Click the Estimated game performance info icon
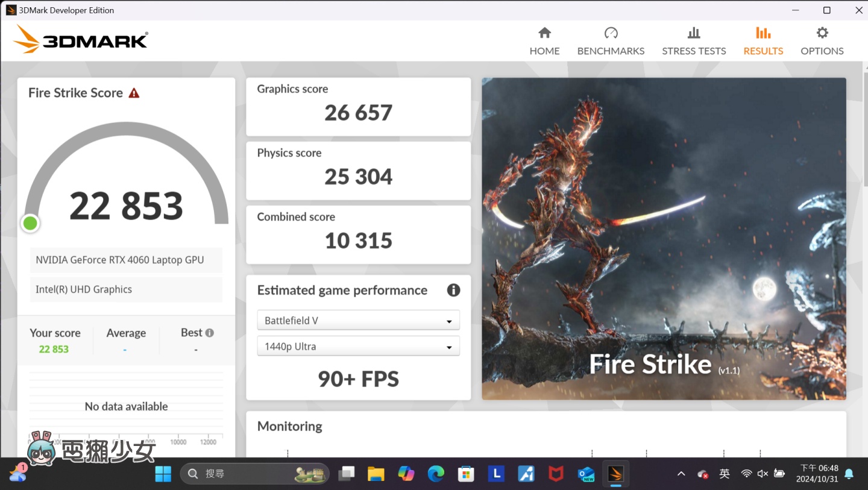The height and width of the screenshot is (490, 868). (453, 290)
